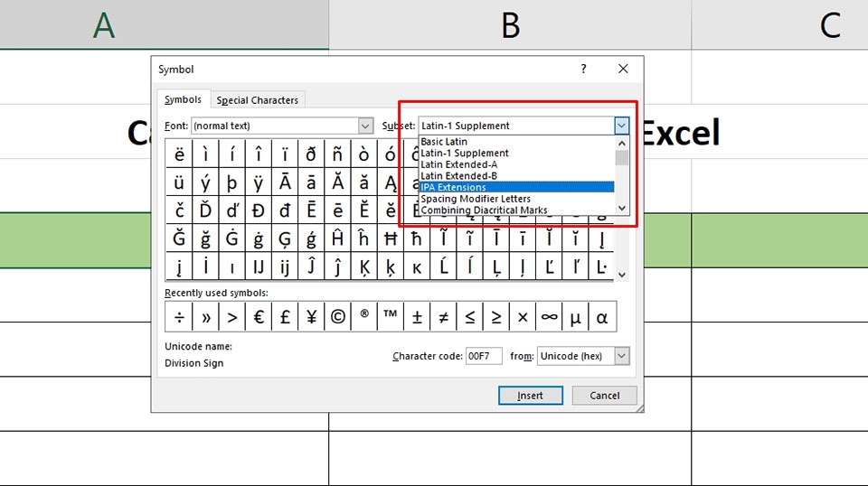Collapse the Subset dropdown arrow

click(621, 126)
